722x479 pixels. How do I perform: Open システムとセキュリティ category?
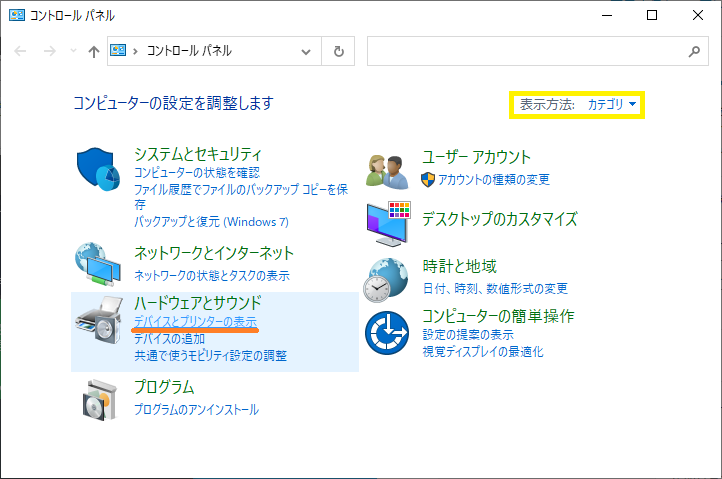(198, 154)
